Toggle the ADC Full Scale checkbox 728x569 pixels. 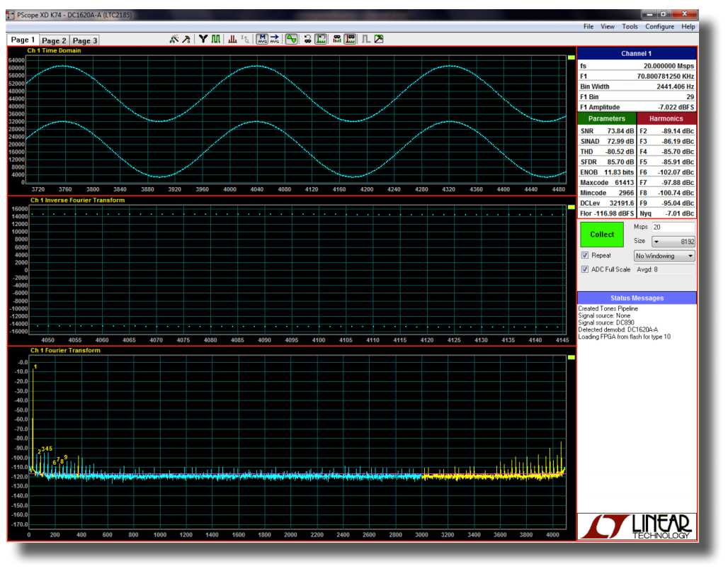(x=585, y=269)
